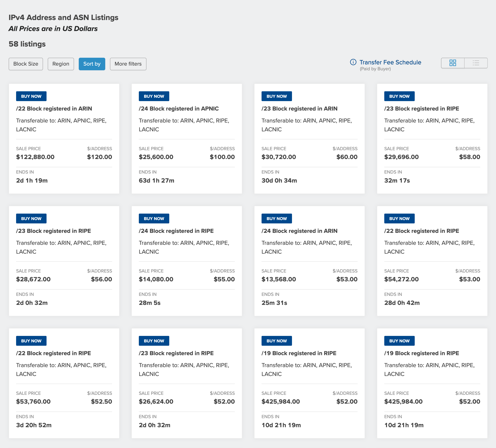Click the '63d 1h 27m' ending time
The width and height of the screenshot is (496, 448).
click(156, 181)
